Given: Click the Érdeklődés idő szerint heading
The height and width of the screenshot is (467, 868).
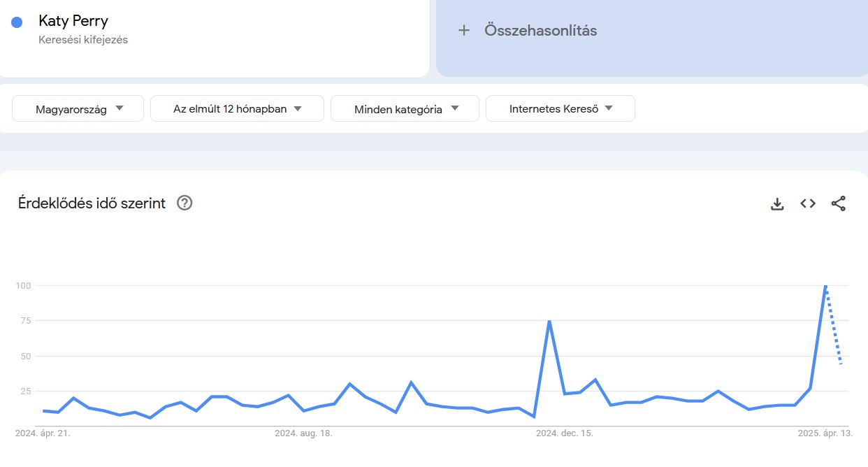Looking at the screenshot, I should [x=92, y=203].
